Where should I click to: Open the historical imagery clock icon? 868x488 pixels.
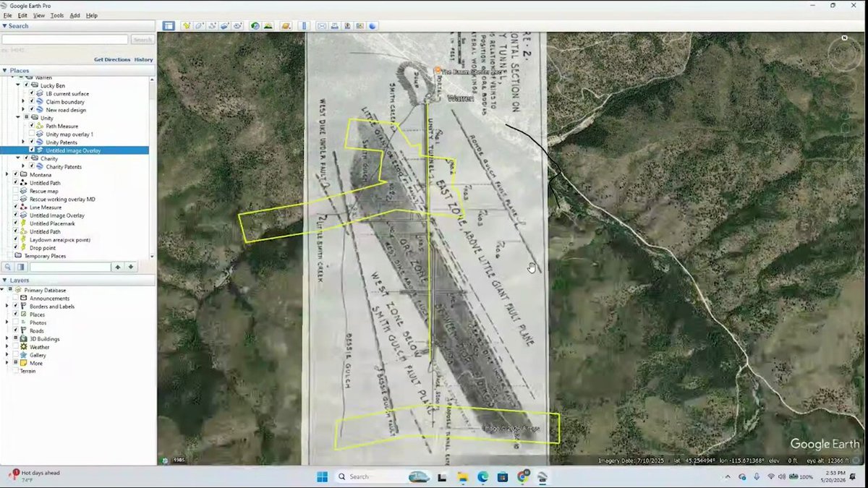(255, 26)
